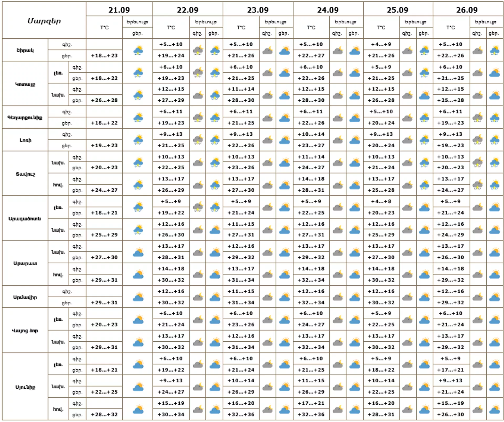504x422 pixels.
Task: Click Արագածոտն mountain daytime icon for 25.09
Action: coord(424,207)
